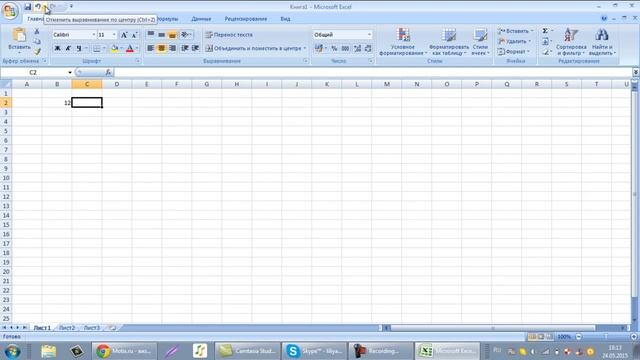Select all cells via corner button
This screenshot has height=360, width=640.
tap(6, 84)
